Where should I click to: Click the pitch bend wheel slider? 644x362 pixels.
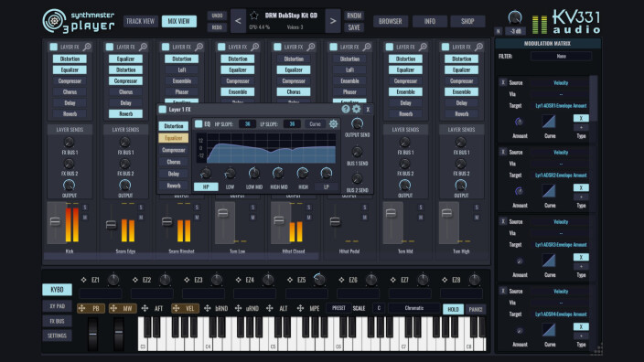[x=92, y=334]
